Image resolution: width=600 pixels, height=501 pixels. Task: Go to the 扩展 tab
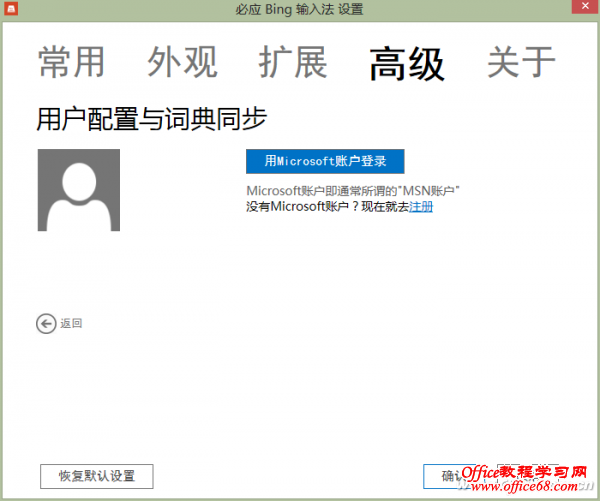(293, 62)
